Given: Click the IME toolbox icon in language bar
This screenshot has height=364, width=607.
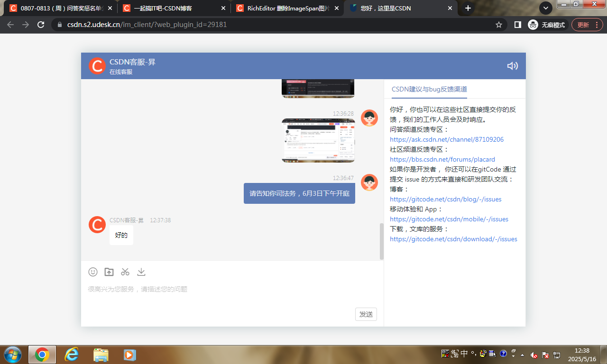Looking at the screenshot, I should [483, 354].
